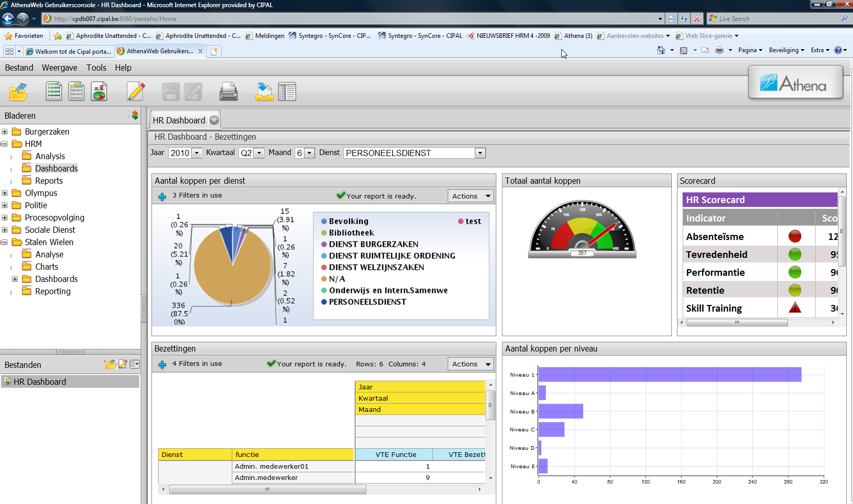Click the IE back button
This screenshot has width=853, height=504.
point(8,19)
